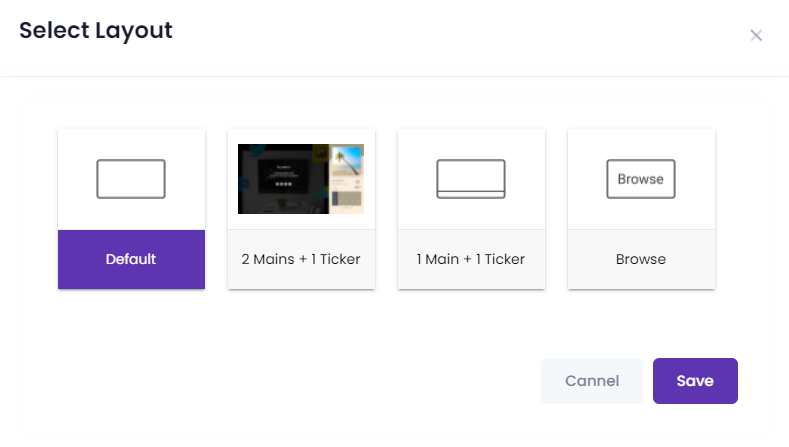The width and height of the screenshot is (789, 447).
Task: Click the 1 Main + 1 Ticker screen icon
Action: point(471,179)
